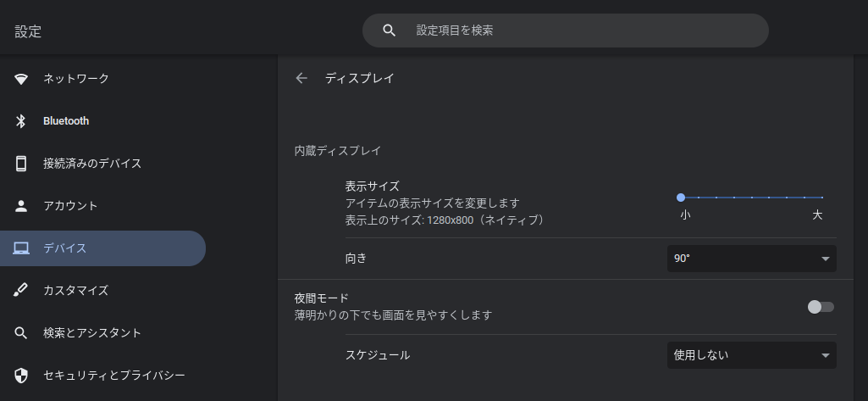Click the security shield icon
Image resolution: width=868 pixels, height=401 pixels.
[x=21, y=376]
